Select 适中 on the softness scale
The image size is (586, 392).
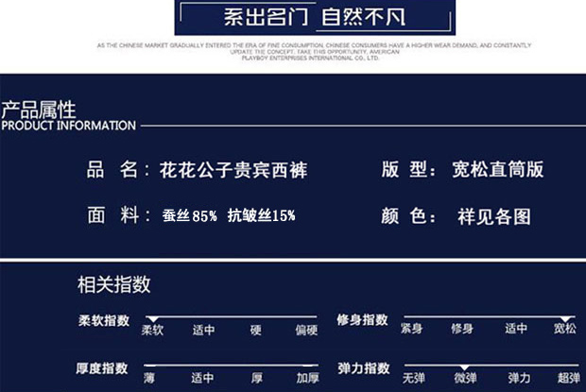tap(203, 330)
